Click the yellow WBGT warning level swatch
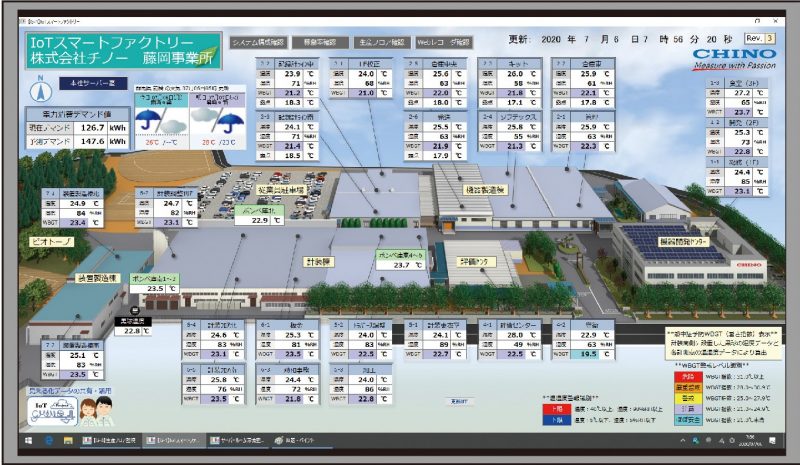 click(x=688, y=398)
